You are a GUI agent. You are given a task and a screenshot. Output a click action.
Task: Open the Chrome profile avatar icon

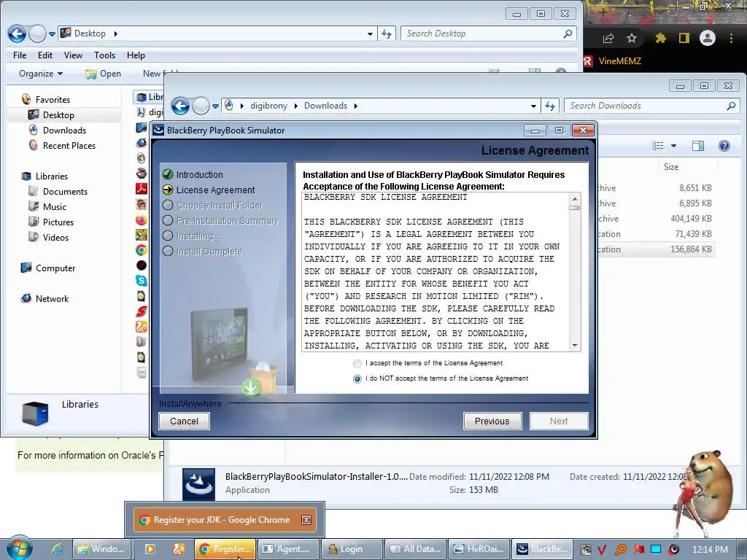708,38
